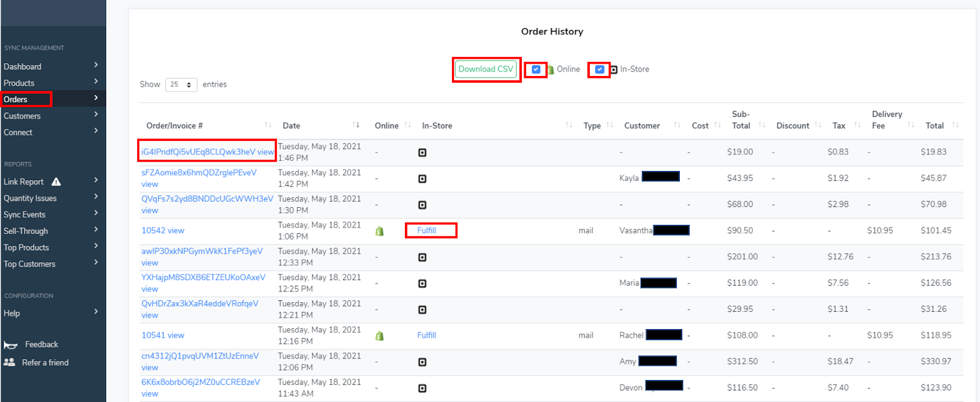Expand the Help section arrow
The height and width of the screenshot is (402, 980).
coord(96,312)
